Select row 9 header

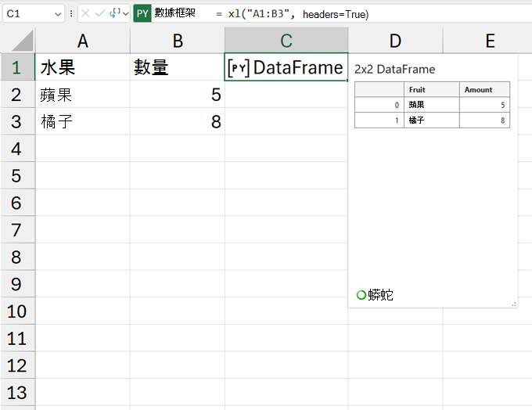17,284
